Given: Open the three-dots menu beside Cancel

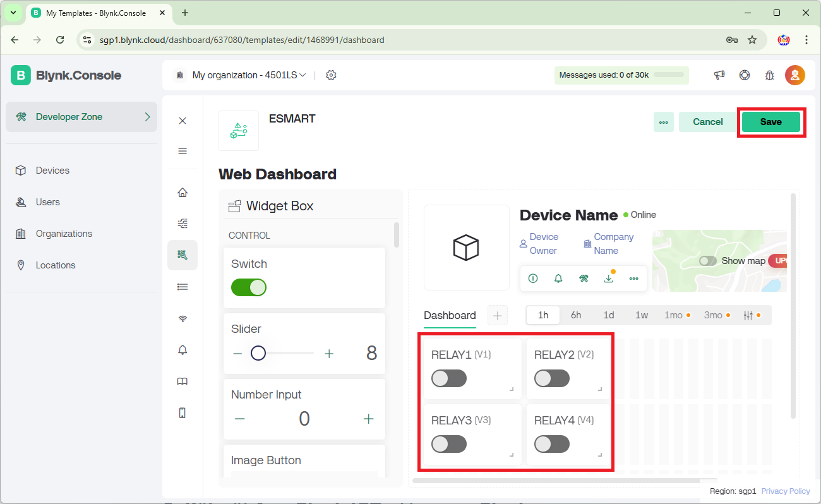Looking at the screenshot, I should click(664, 122).
